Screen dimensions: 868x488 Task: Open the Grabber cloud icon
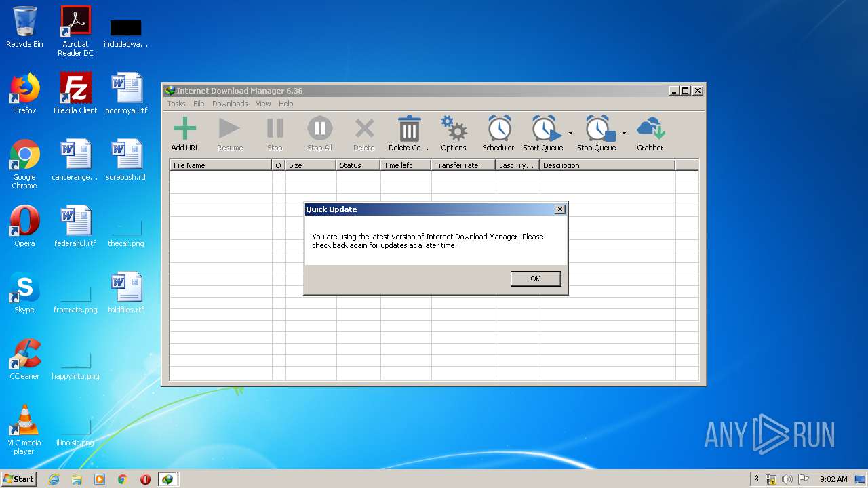tap(650, 129)
